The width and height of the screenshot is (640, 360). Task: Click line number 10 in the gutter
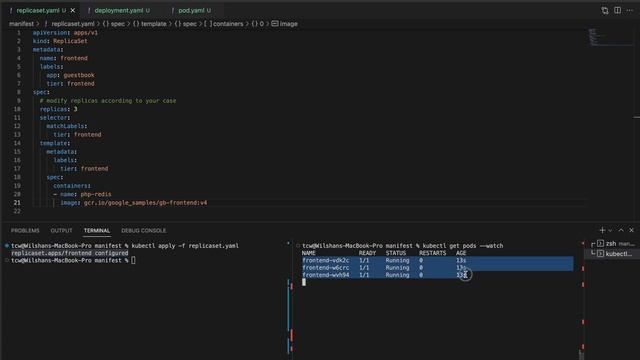(x=17, y=109)
